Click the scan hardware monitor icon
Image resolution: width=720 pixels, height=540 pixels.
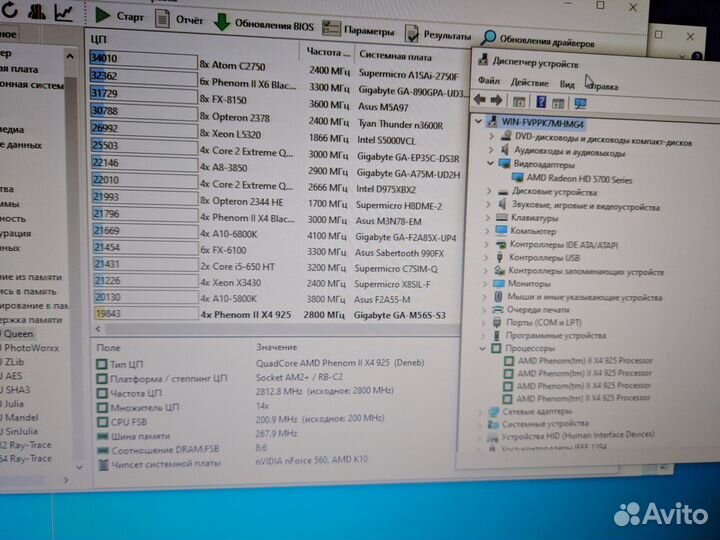(580, 103)
